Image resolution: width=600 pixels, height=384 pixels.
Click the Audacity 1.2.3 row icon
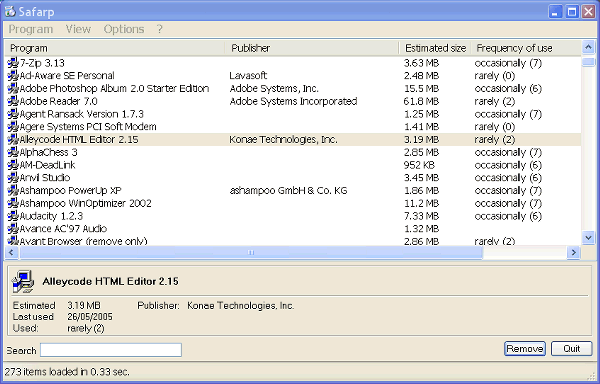[13, 216]
